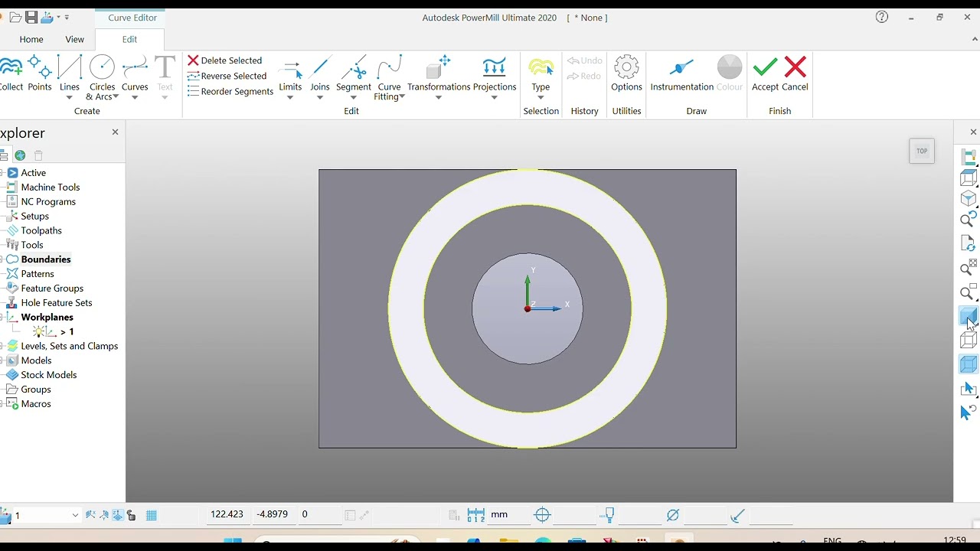Cancel the curve editor

(795, 73)
